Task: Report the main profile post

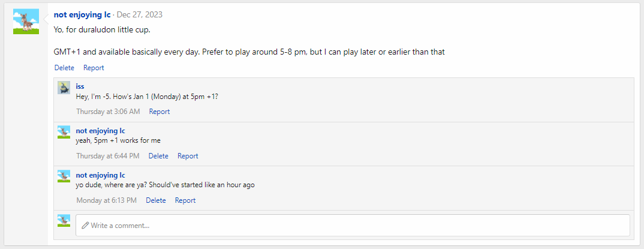Action: 94,68
